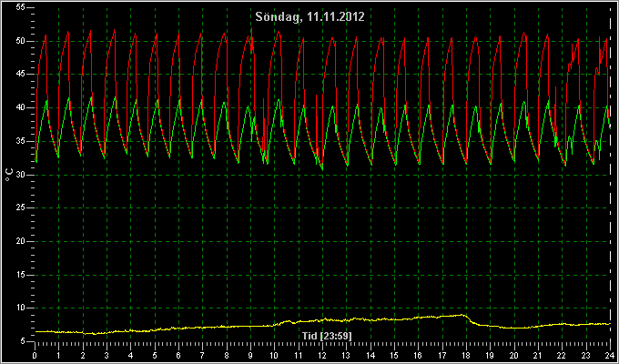Select hour 12 on the time axis
This screenshot has width=619, height=364.
coord(322,356)
